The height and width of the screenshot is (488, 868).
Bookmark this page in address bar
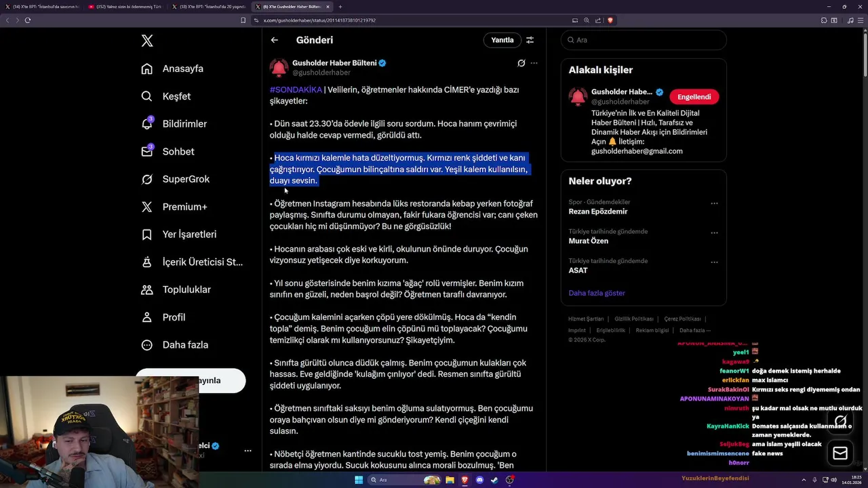point(243,20)
